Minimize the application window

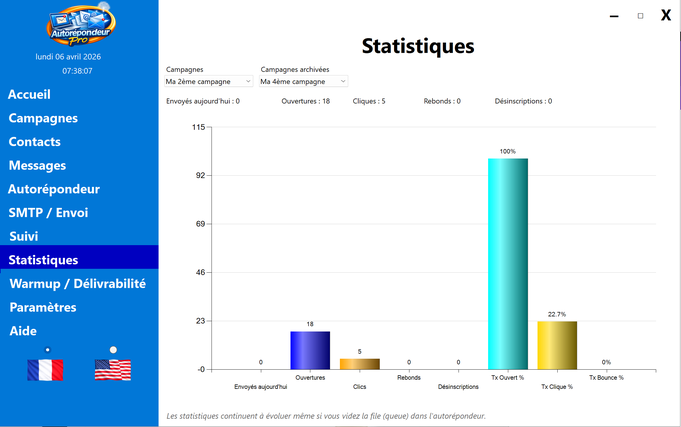pyautogui.click(x=614, y=16)
